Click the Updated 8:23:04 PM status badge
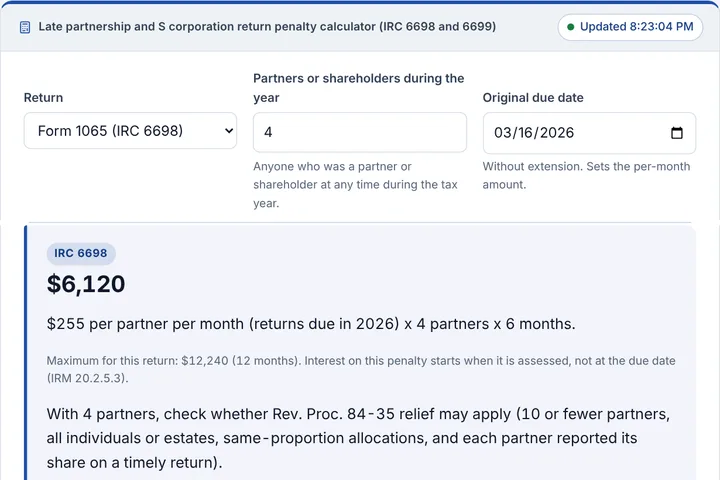Viewport: 720px width, 480px height. (x=630, y=27)
